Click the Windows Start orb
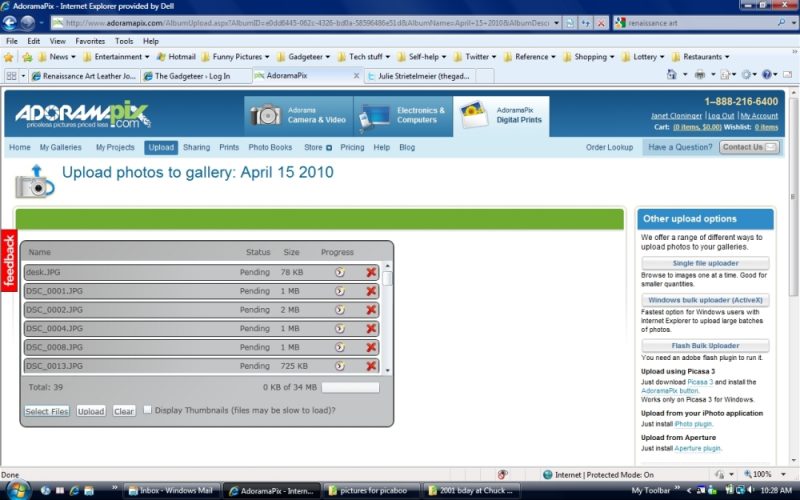 (18, 490)
